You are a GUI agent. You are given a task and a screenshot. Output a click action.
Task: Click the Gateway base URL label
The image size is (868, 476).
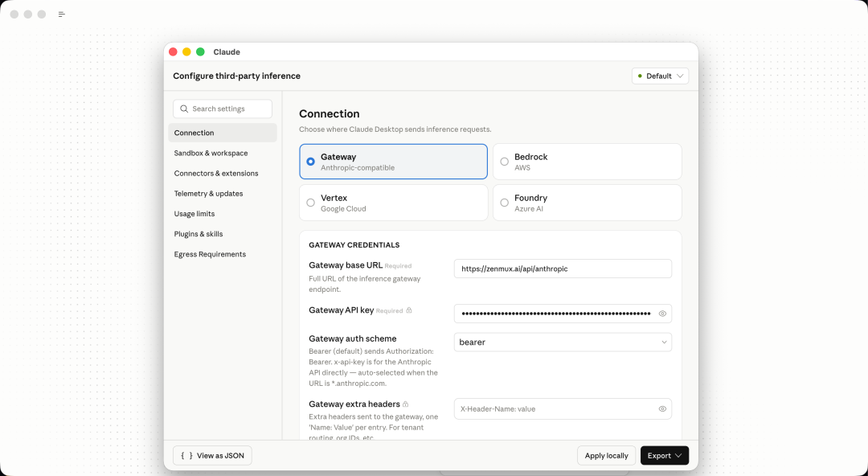(x=346, y=265)
